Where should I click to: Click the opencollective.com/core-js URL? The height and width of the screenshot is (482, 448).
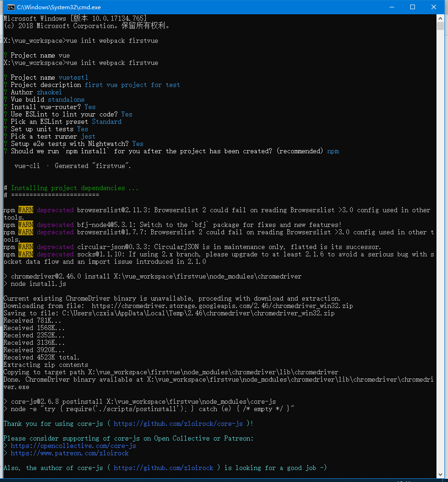pos(74,446)
